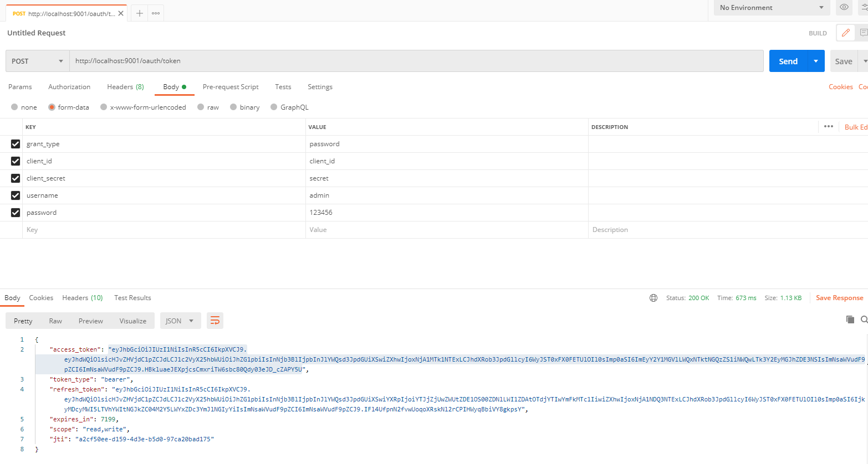868x464 pixels.
Task: Open the response Body tab
Action: (12, 298)
